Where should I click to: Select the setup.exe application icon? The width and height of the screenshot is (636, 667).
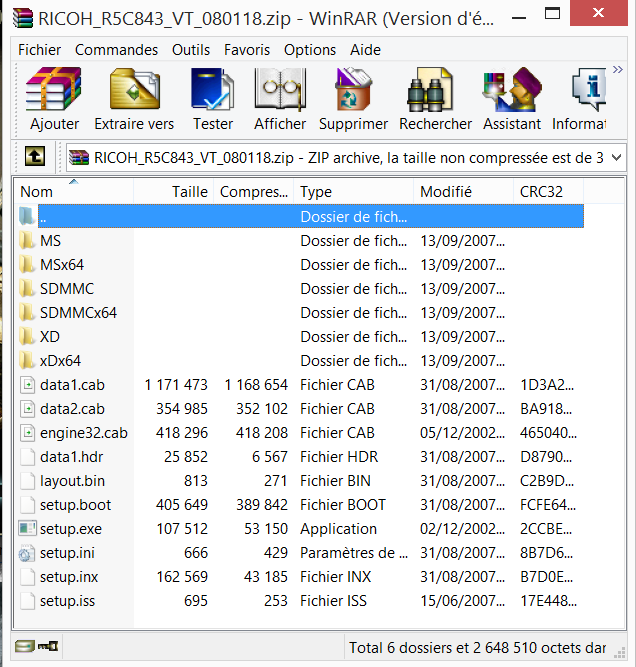click(27, 529)
